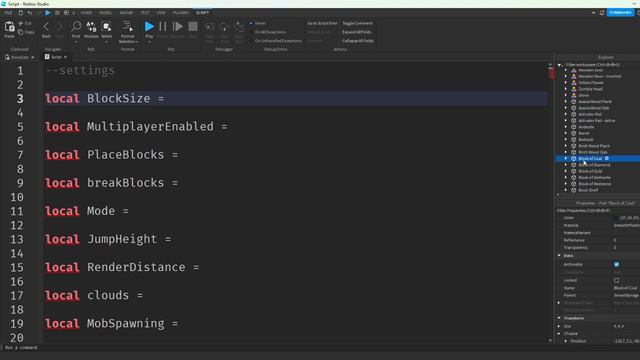The height and width of the screenshot is (360, 640).
Task: Navigate Back with the left arrow
Action: coord(46,27)
